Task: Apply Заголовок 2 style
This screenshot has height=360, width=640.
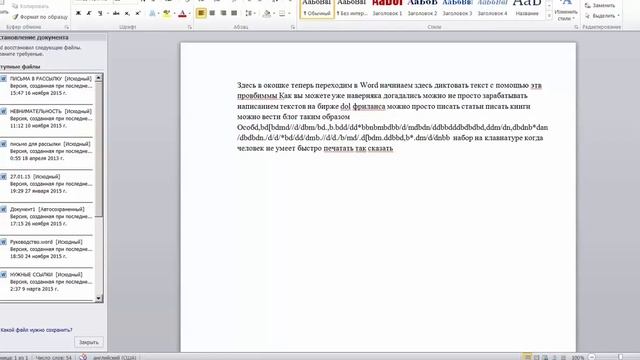Action: click(x=422, y=8)
